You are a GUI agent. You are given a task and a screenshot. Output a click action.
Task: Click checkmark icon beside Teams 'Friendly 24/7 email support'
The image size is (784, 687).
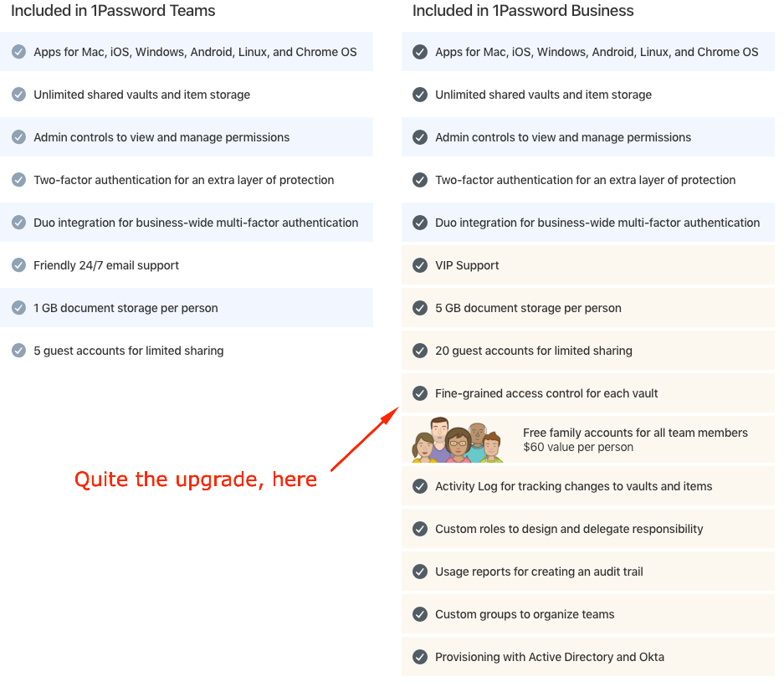[19, 265]
